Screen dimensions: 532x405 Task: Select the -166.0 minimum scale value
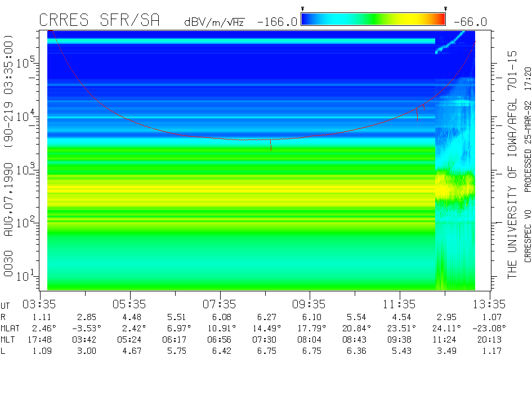click(x=277, y=22)
